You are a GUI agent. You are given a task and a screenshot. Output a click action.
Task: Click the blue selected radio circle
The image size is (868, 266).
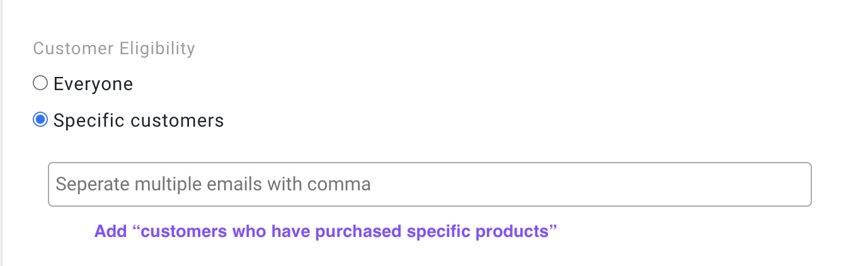[40, 120]
